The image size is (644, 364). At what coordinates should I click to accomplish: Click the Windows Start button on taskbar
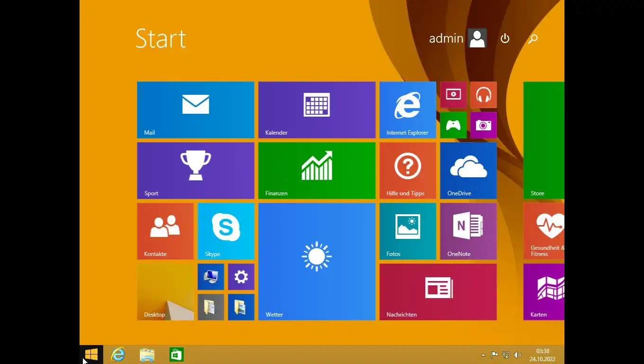(91, 355)
